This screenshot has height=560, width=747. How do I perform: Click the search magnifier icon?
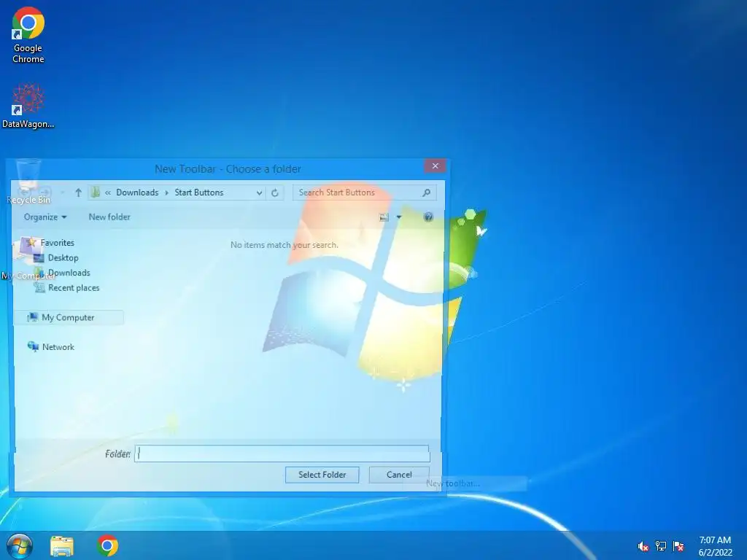click(426, 192)
